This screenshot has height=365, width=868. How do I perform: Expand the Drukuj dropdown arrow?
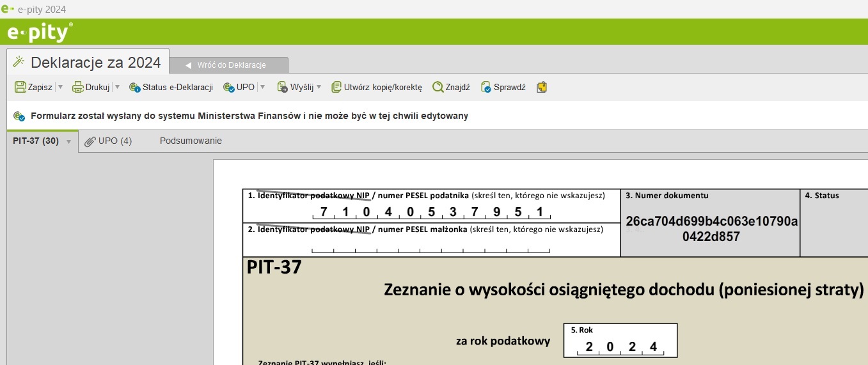(x=117, y=88)
